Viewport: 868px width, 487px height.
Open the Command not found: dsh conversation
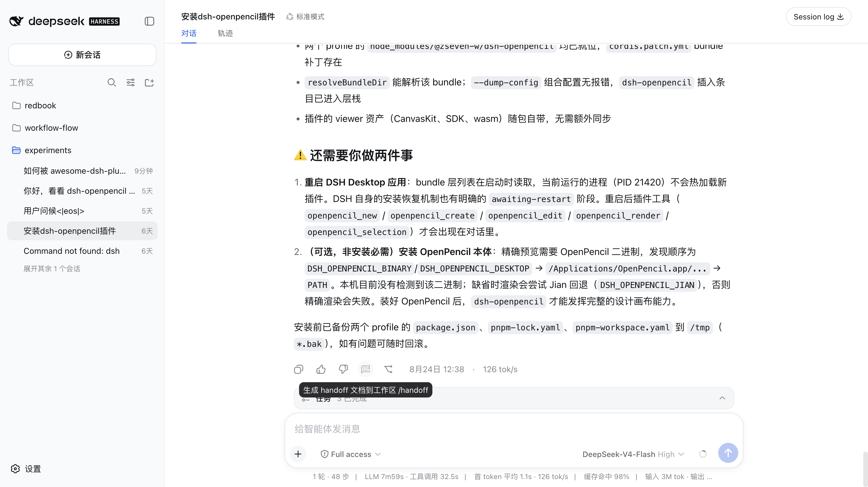point(82,251)
